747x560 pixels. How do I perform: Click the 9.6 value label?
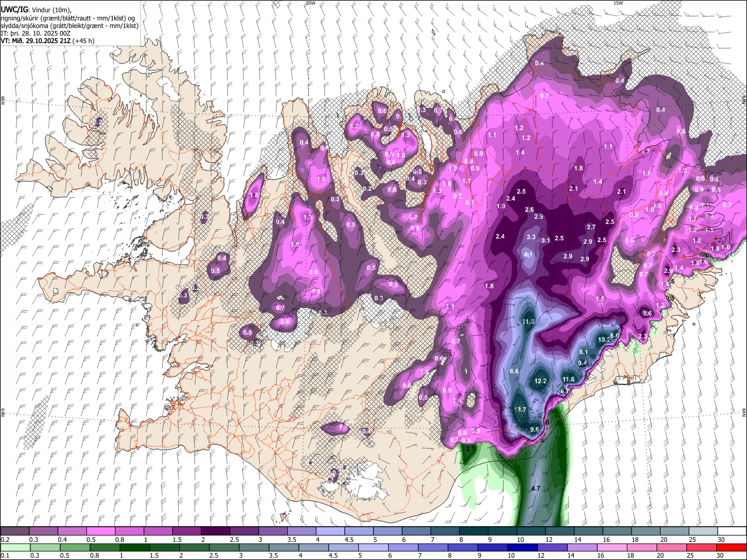click(x=534, y=429)
